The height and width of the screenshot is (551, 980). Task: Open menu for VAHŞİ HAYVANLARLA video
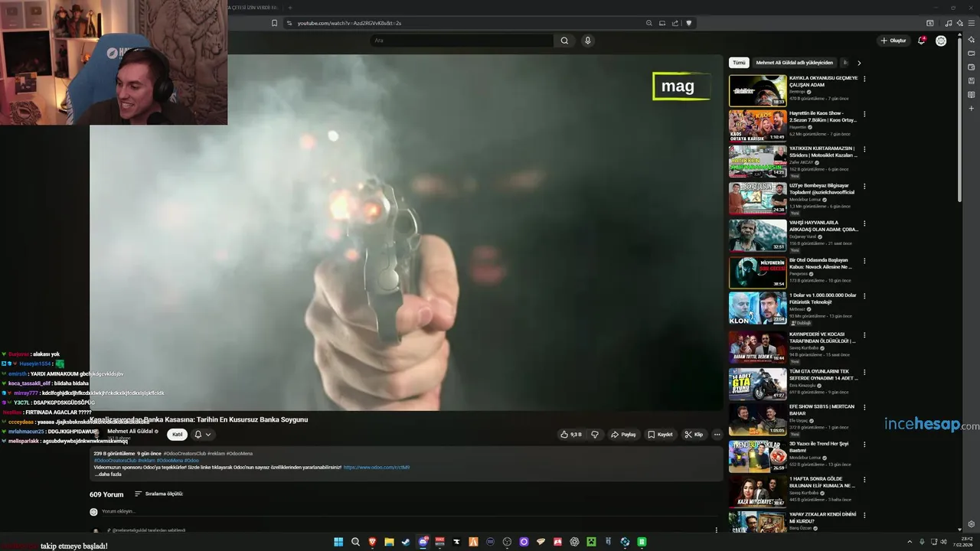tap(864, 223)
